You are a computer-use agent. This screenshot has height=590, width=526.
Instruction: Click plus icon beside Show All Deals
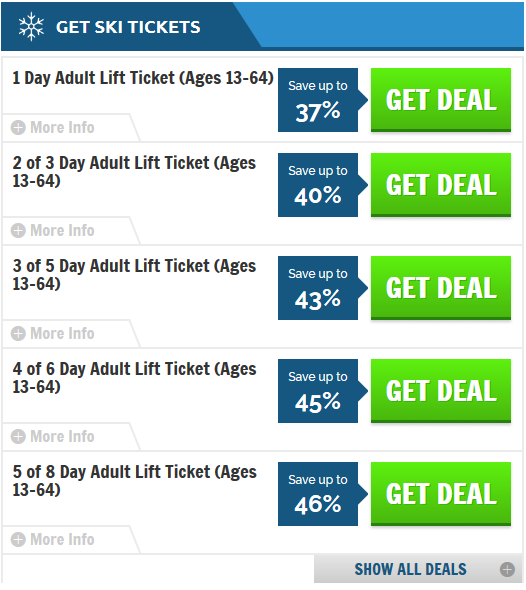507,569
